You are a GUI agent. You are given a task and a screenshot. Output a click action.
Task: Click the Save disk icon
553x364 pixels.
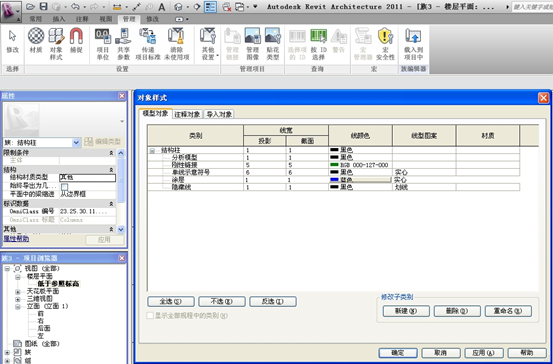tap(43, 7)
